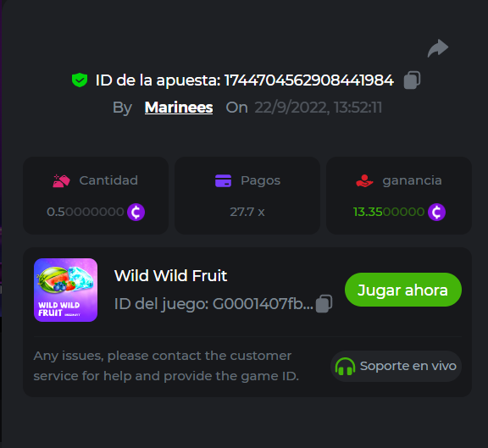The image size is (488, 448).
Task: Click the share arrow icon
Action: pos(438,48)
